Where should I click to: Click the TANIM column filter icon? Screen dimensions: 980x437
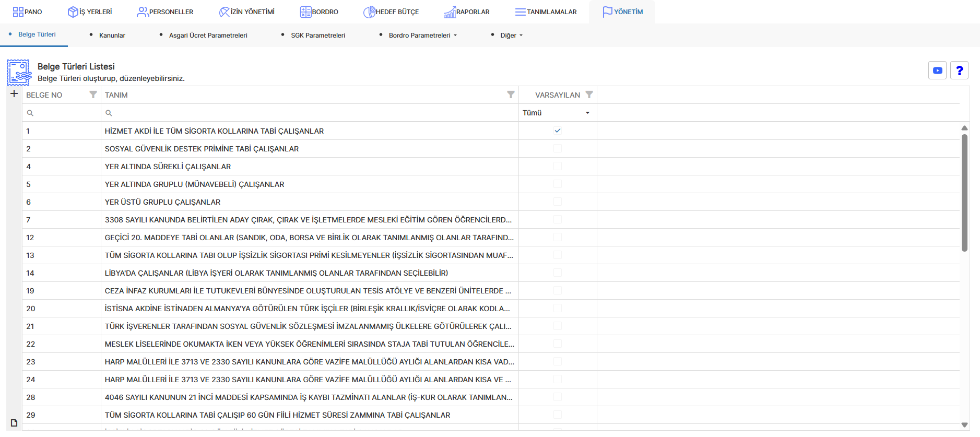point(511,95)
